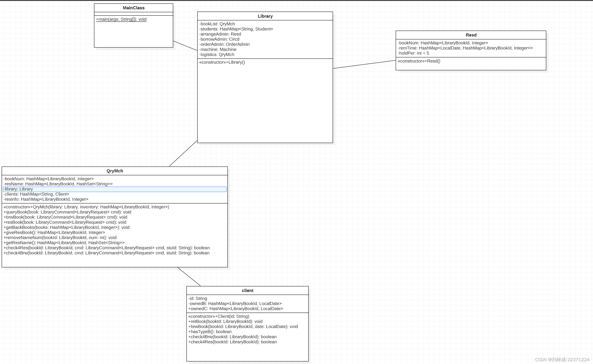Click the +main(args: String[]): void method
Image resolution: width=593 pixels, height=364 pixels.
121,19
